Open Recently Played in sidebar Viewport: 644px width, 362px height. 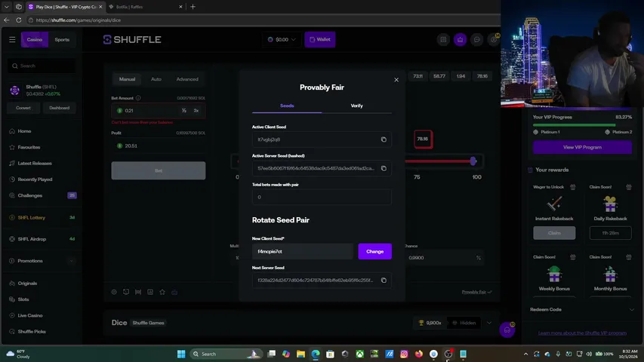pos(35,179)
